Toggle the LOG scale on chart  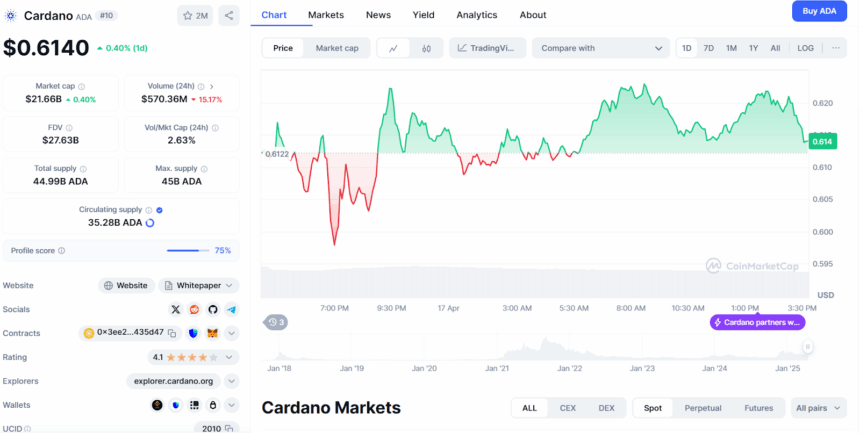point(805,48)
